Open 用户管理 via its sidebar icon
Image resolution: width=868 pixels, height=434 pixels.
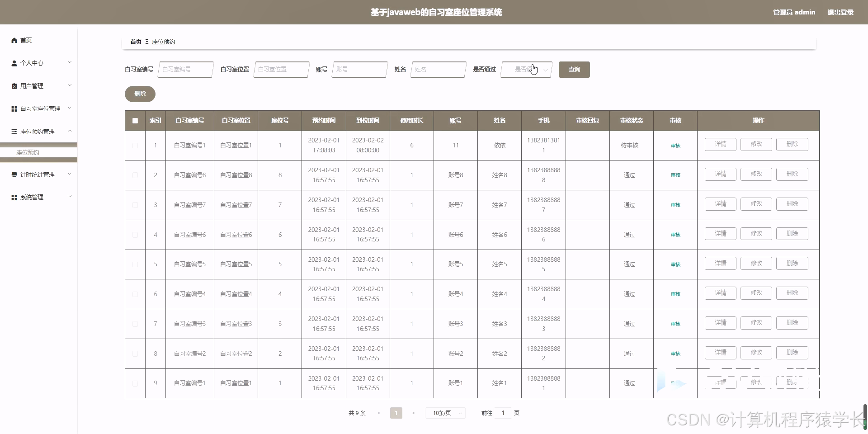click(14, 85)
